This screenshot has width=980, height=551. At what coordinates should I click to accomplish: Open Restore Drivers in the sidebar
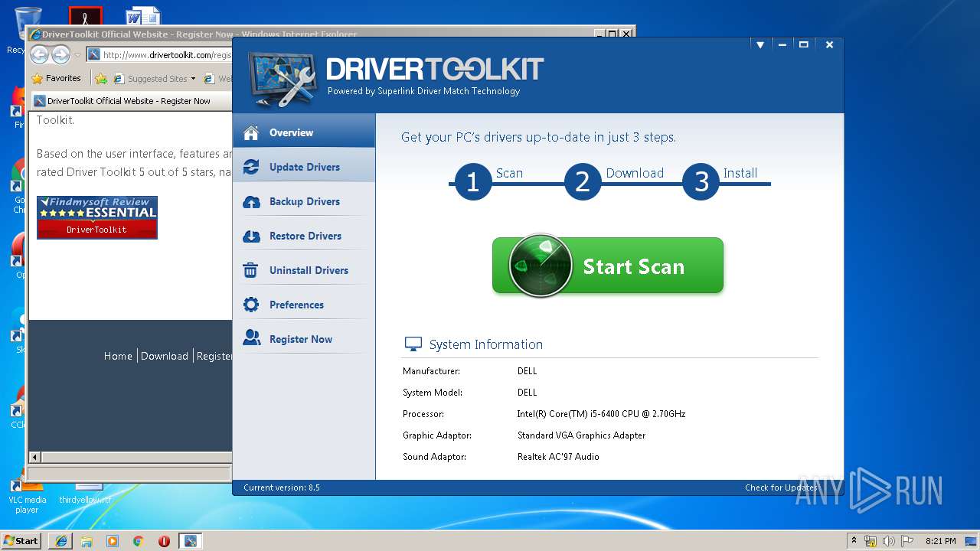(304, 236)
